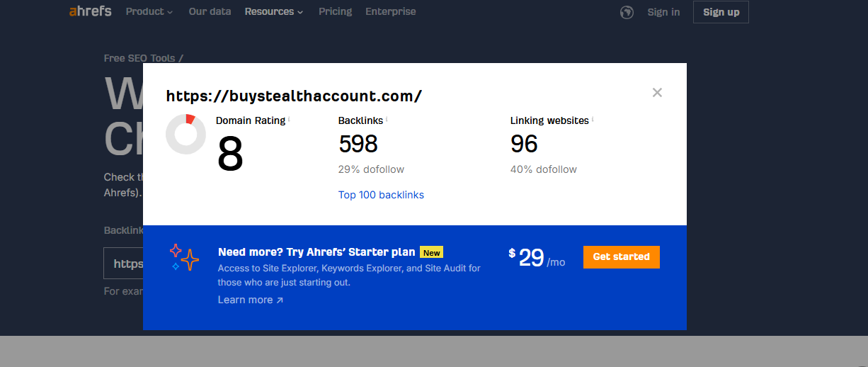Click the buystealthaccount.com URL heading
The width and height of the screenshot is (868, 367).
294,96
